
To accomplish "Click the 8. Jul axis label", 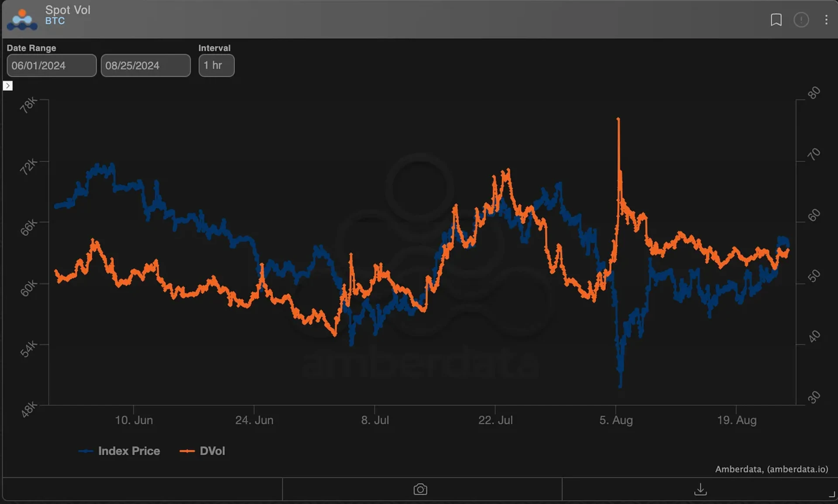I will point(375,420).
